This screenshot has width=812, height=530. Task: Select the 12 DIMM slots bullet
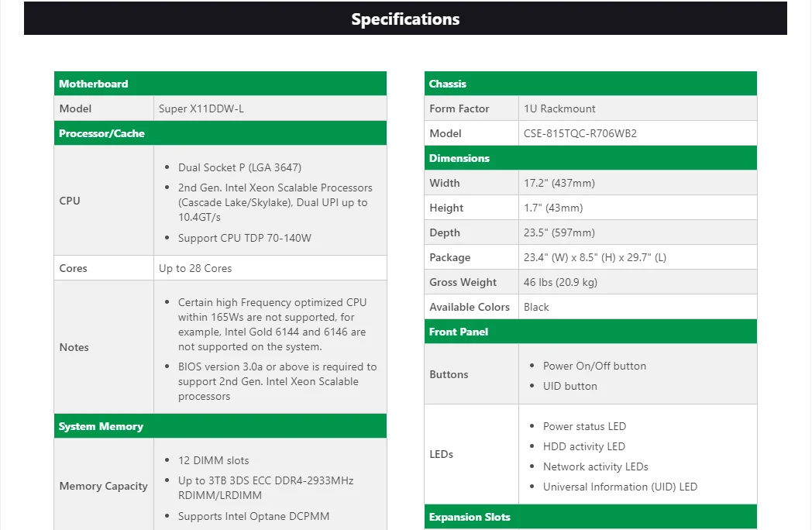tap(213, 460)
